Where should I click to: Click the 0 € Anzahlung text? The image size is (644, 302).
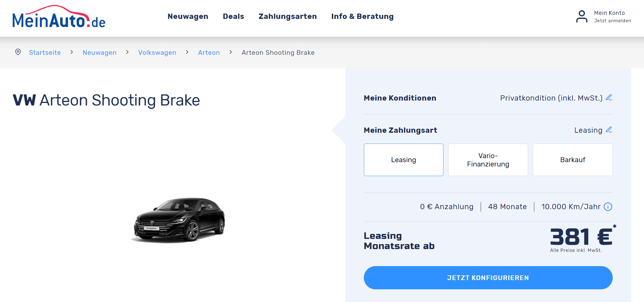pos(447,207)
